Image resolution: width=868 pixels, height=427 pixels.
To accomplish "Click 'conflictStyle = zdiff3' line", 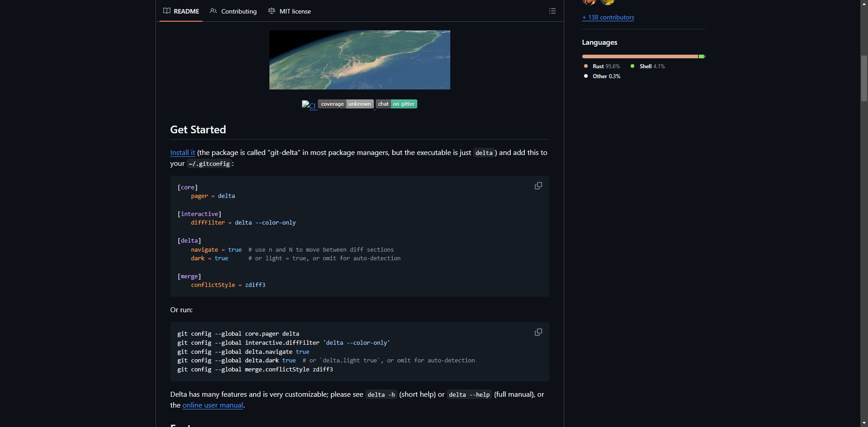I will click(x=228, y=285).
